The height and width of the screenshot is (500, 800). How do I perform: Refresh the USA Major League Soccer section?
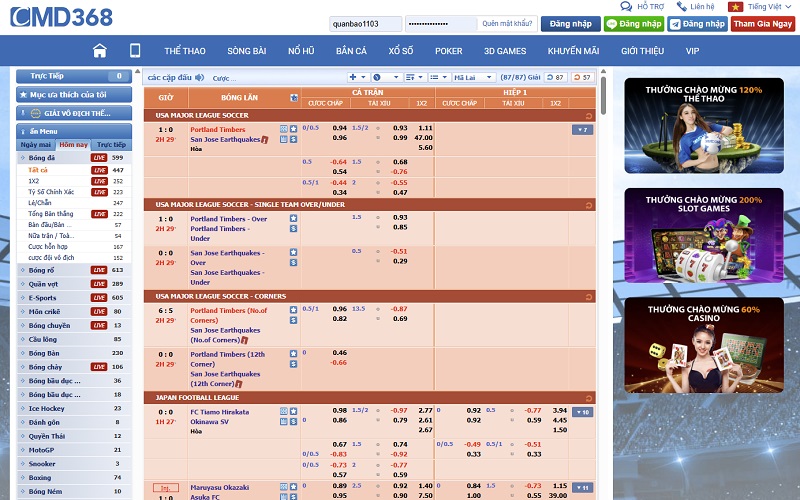coord(589,116)
